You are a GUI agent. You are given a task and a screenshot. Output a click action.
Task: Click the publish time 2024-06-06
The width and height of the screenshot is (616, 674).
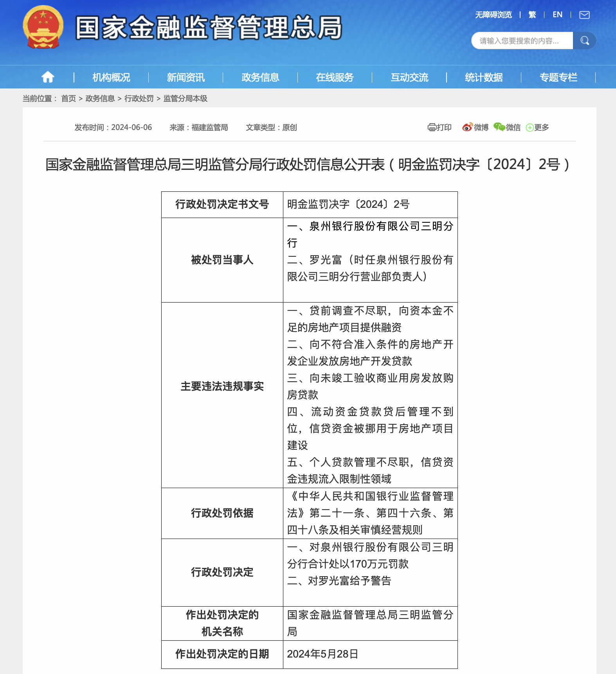click(131, 127)
